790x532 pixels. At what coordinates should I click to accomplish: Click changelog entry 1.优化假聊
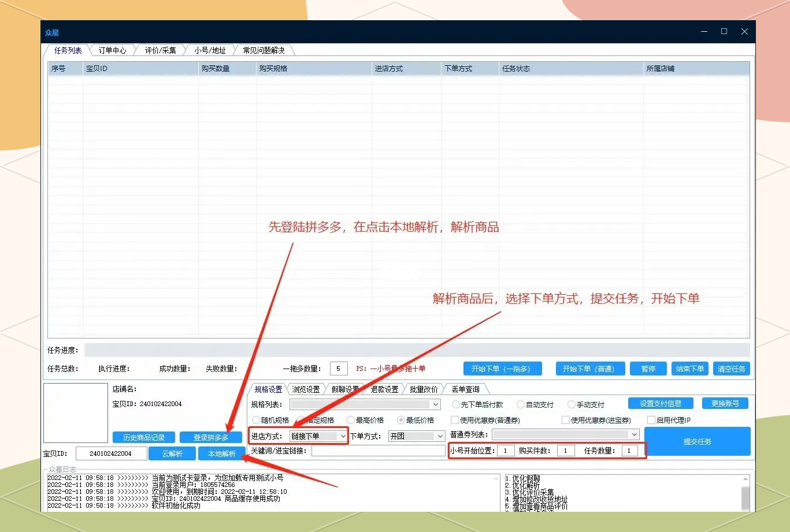[522, 478]
